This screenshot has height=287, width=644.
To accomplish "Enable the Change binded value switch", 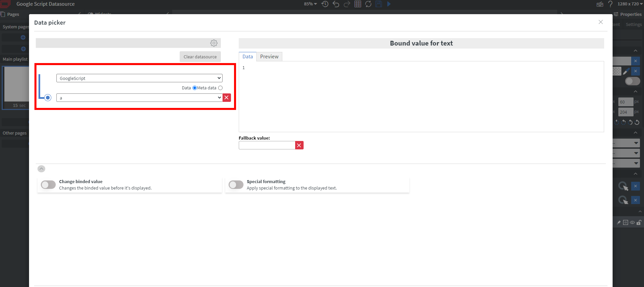I will (x=48, y=184).
